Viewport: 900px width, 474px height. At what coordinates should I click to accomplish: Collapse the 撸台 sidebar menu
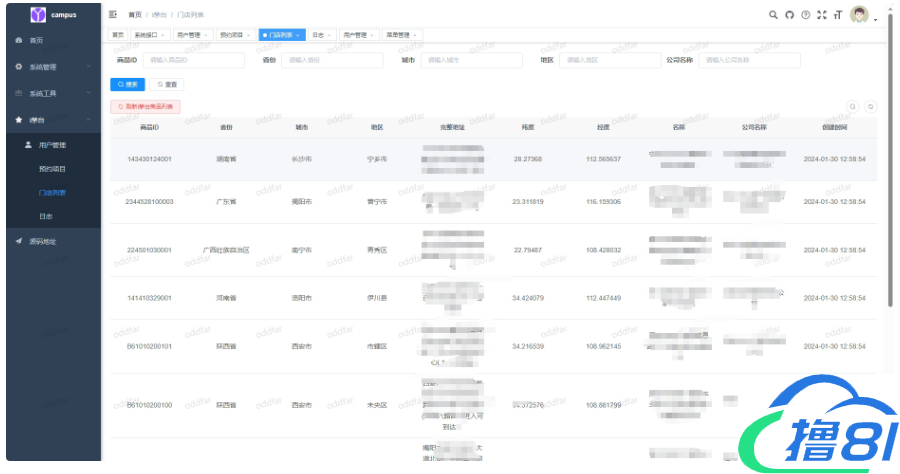50,119
